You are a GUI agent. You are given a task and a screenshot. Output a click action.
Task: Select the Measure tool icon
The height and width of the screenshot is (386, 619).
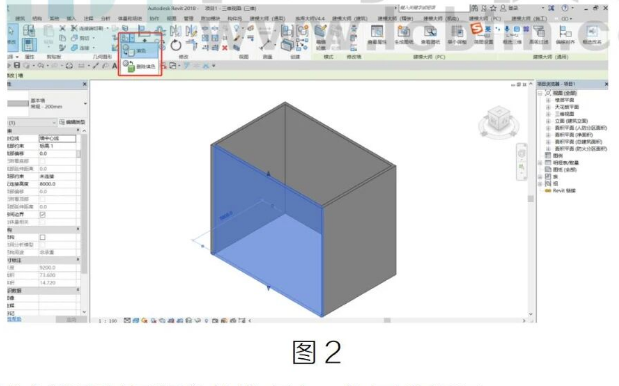pos(267,44)
